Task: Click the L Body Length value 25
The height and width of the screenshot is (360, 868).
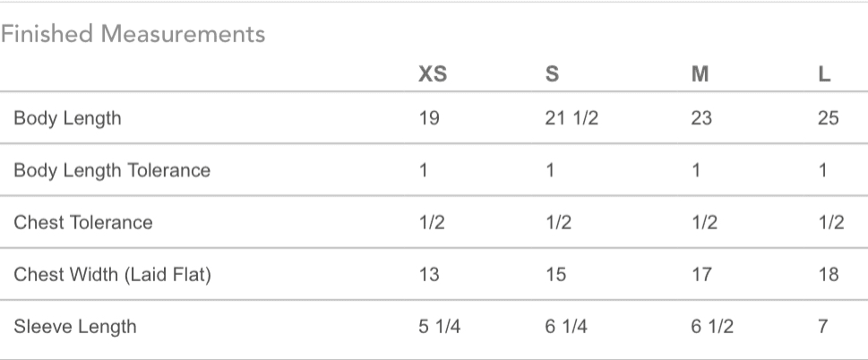Action: pyautogui.click(x=828, y=118)
